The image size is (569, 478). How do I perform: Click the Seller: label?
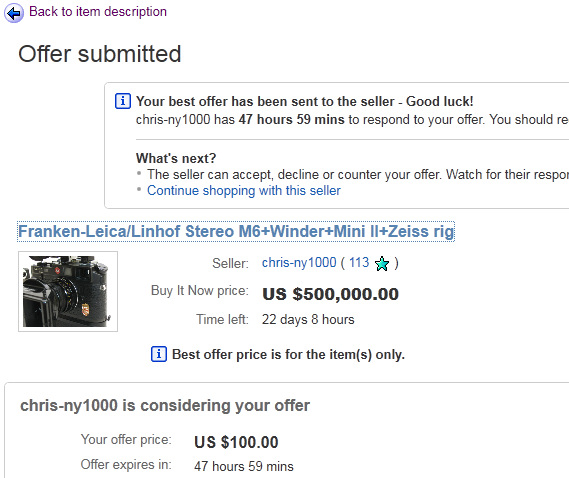click(230, 263)
